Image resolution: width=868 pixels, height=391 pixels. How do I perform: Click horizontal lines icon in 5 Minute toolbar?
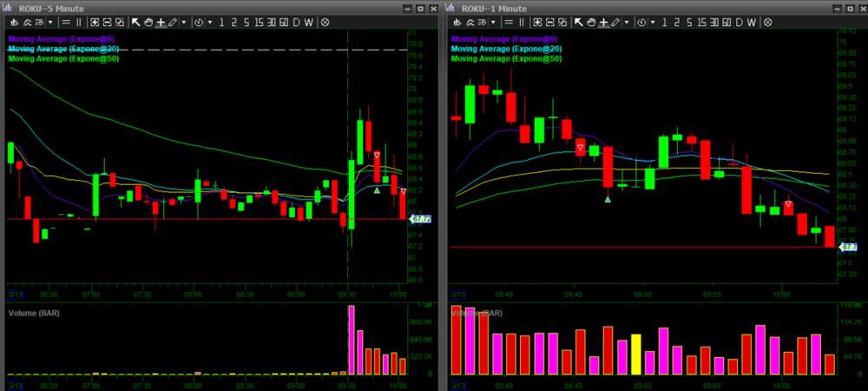click(66, 22)
